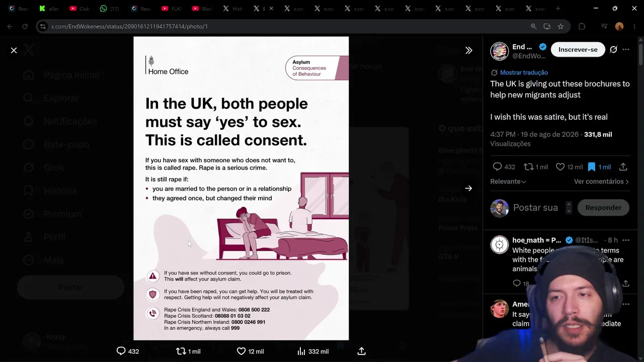
Task: Open the browser extensions puzzle icon
Action: coord(582,26)
